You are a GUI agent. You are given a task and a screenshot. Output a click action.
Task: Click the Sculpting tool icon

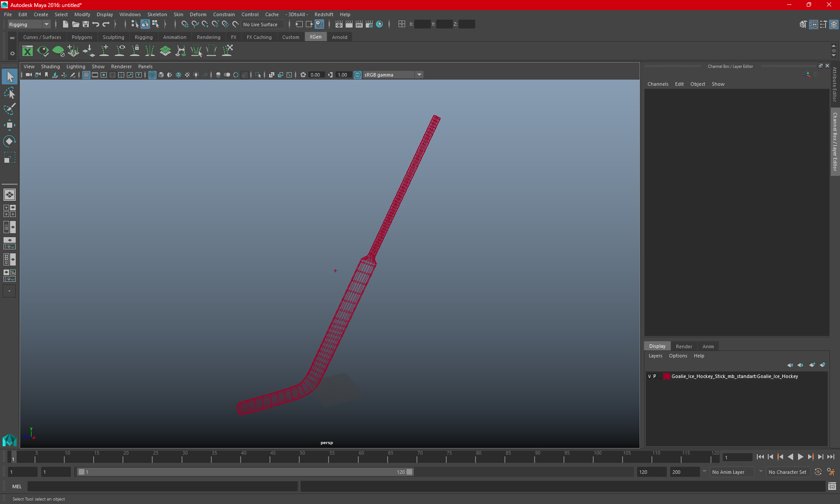pos(113,37)
